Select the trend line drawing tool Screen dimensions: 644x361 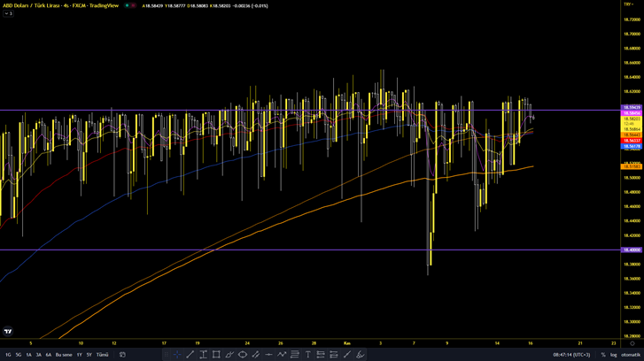tap(190, 355)
